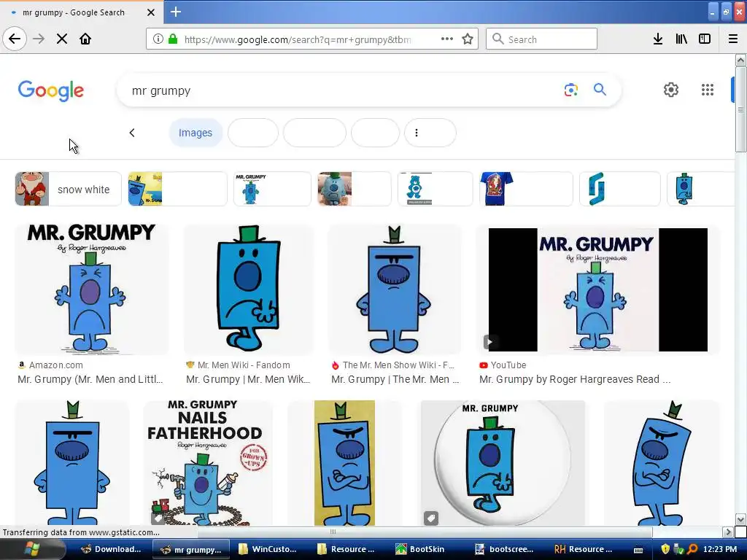Search by image using the camera lens icon

(570, 90)
